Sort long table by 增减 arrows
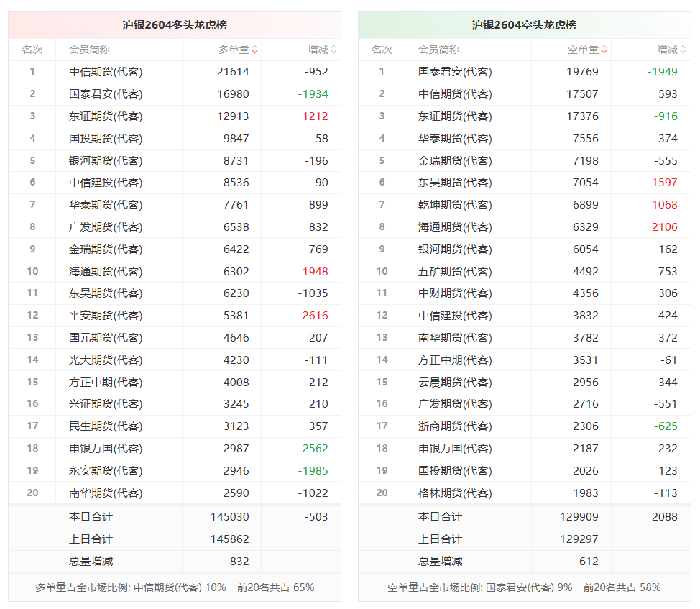This screenshot has width=700, height=609. click(x=333, y=50)
